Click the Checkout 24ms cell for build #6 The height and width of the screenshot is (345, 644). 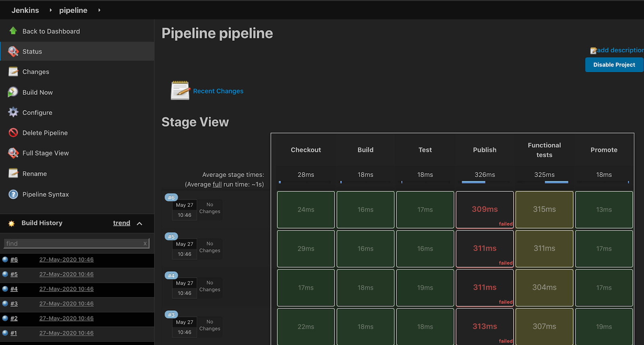tap(306, 210)
